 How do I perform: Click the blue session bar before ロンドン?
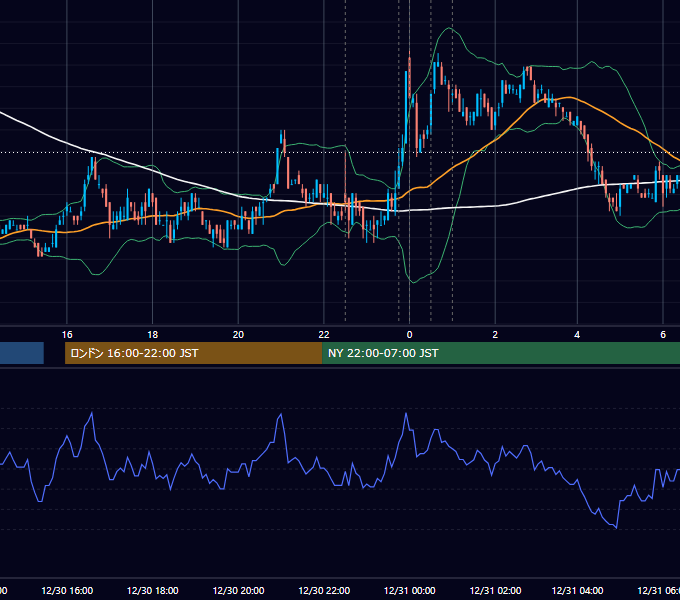tap(22, 353)
